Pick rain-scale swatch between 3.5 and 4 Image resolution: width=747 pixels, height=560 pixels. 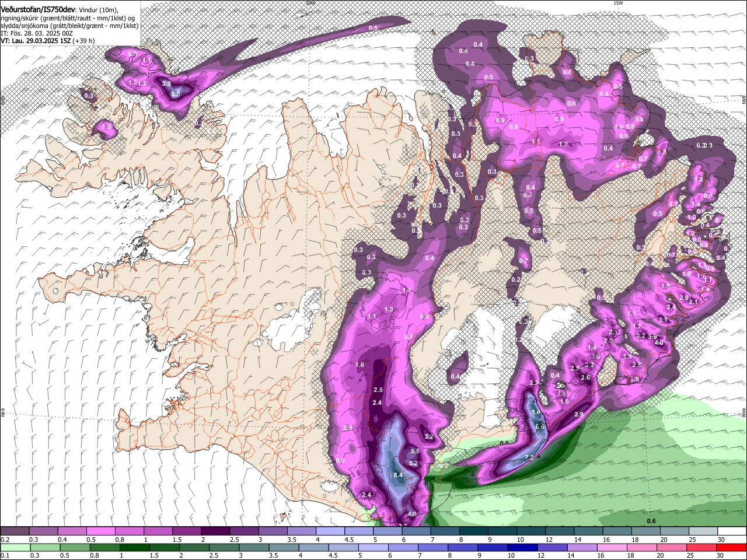coord(283,547)
